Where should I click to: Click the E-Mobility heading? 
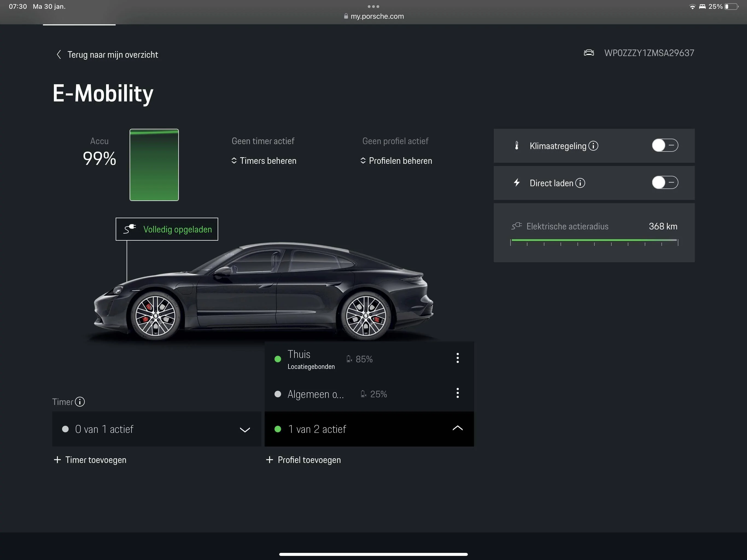pos(103,93)
